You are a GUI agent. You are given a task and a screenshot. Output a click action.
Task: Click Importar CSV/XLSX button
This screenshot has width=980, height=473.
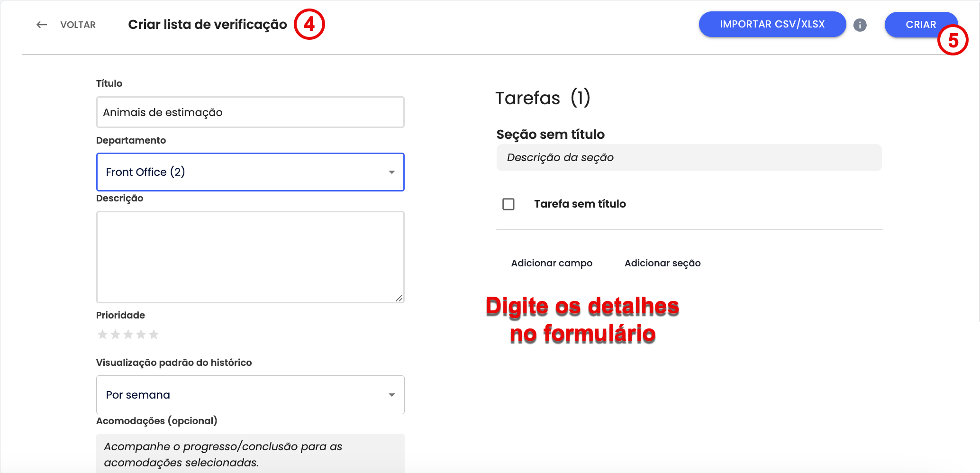coord(772,24)
